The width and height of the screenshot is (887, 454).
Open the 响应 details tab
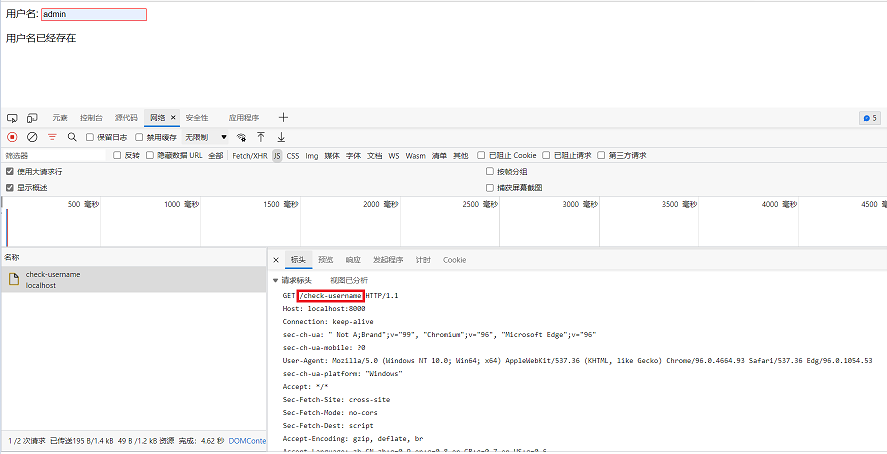(353, 260)
